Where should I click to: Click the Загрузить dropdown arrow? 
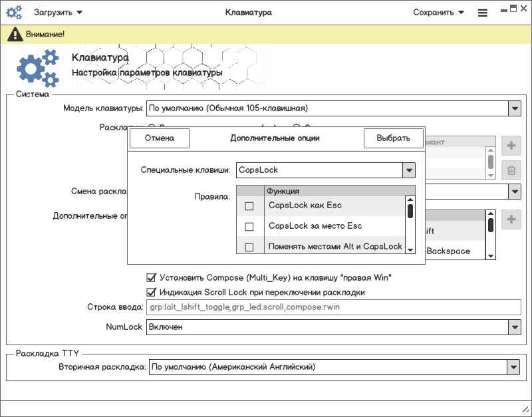point(79,13)
